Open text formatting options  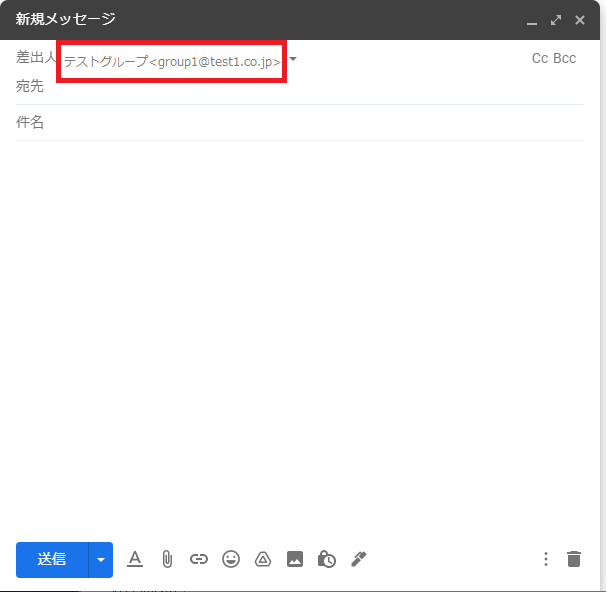coord(135,559)
